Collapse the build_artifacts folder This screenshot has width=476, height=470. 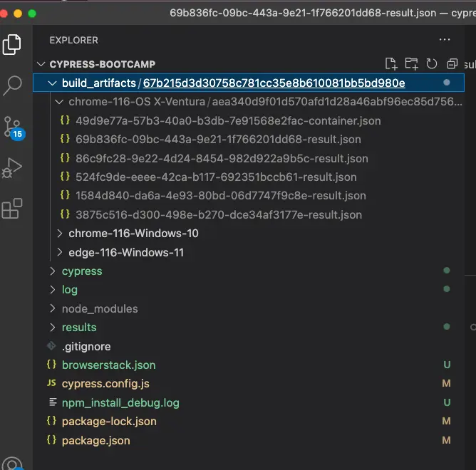[98, 83]
